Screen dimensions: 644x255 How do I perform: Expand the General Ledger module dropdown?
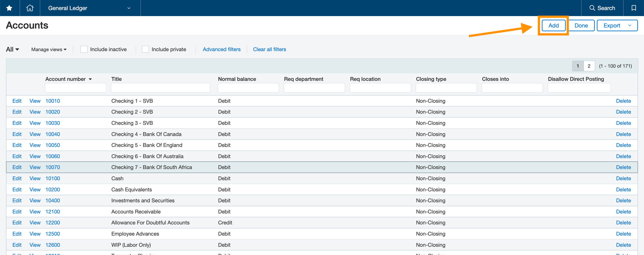[x=90, y=8]
